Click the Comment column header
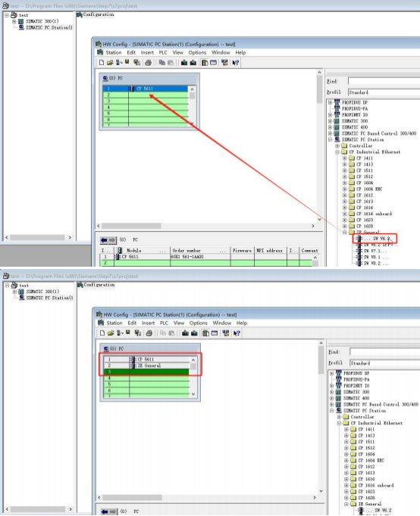 pos(309,251)
